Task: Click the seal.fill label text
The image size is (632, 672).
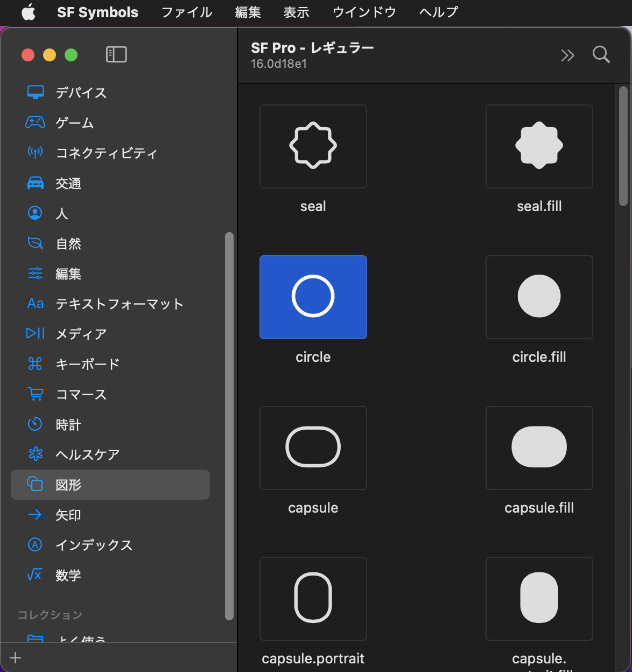Action: (x=539, y=206)
